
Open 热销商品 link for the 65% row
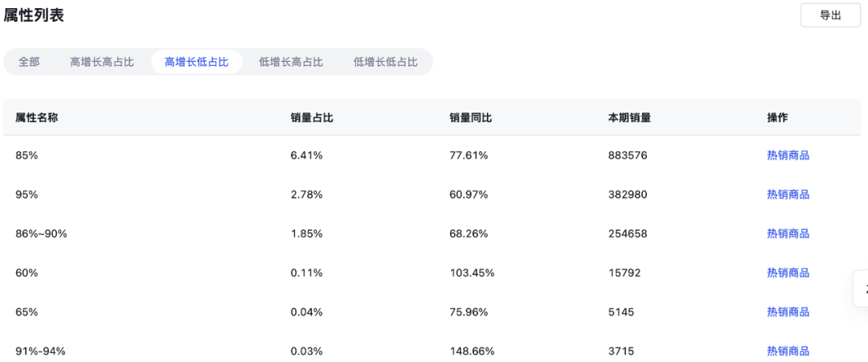[788, 312]
